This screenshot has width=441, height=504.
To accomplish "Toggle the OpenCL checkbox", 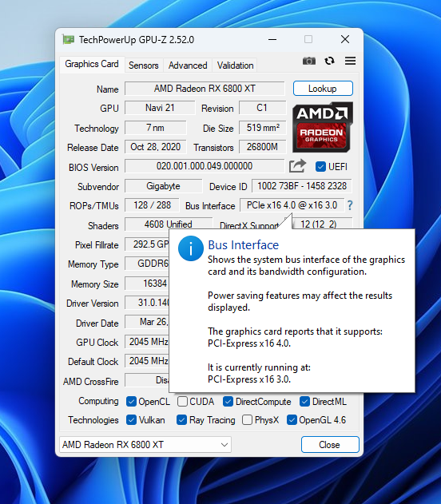I will coord(131,401).
